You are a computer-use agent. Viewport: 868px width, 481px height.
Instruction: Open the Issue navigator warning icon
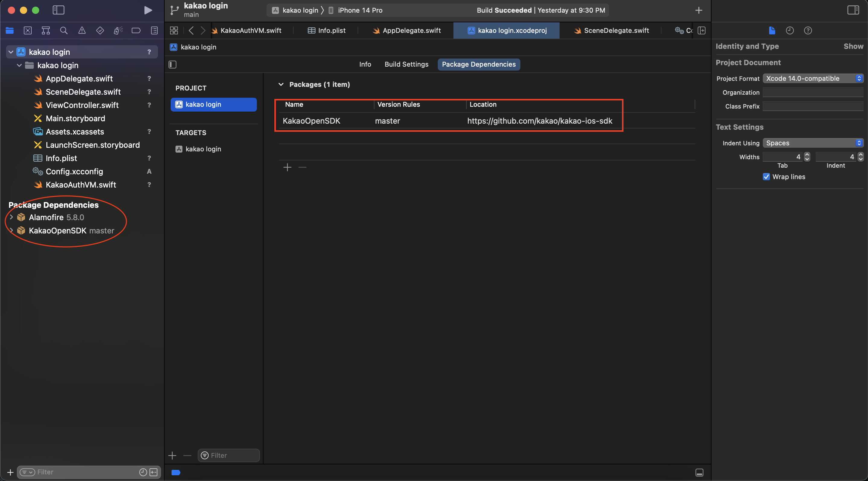pos(82,31)
